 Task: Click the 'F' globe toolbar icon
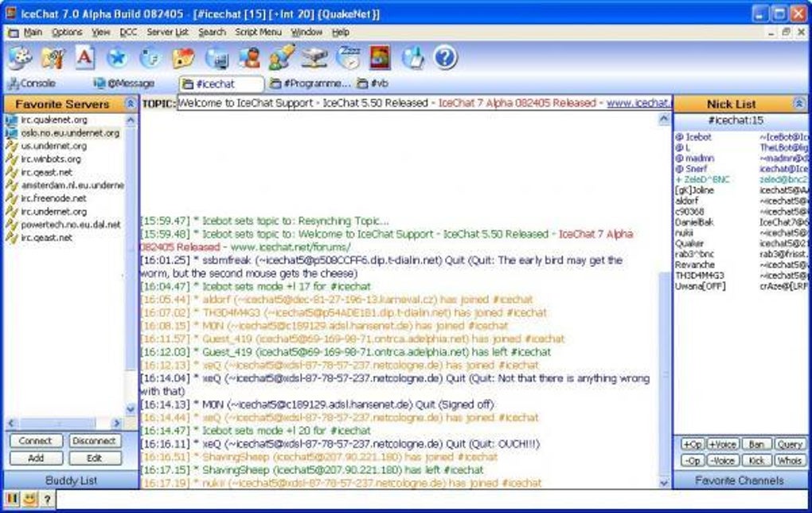click(x=150, y=57)
